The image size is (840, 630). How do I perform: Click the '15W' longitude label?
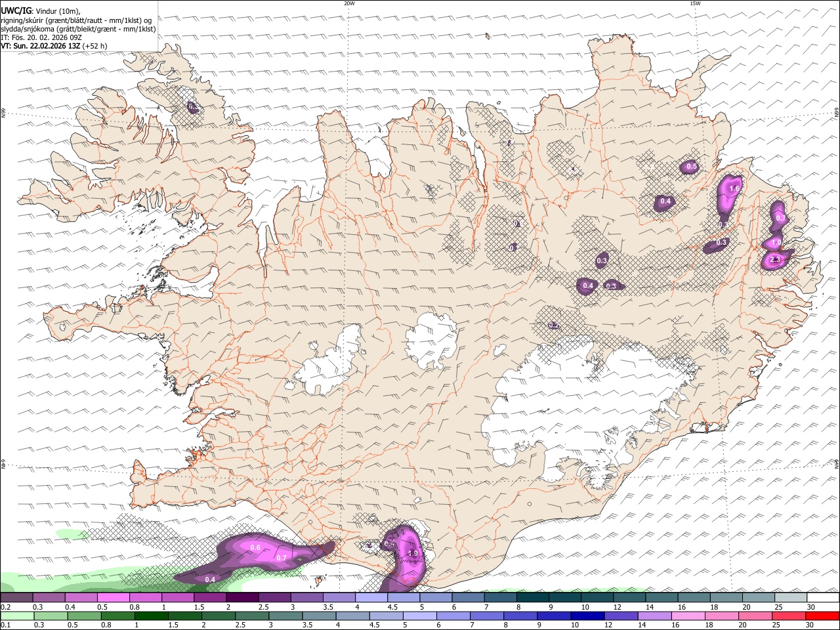(695, 3)
